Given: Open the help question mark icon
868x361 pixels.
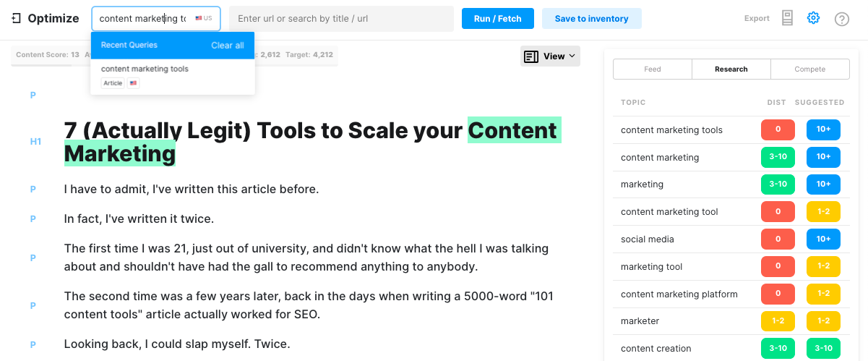Looking at the screenshot, I should pos(841,19).
